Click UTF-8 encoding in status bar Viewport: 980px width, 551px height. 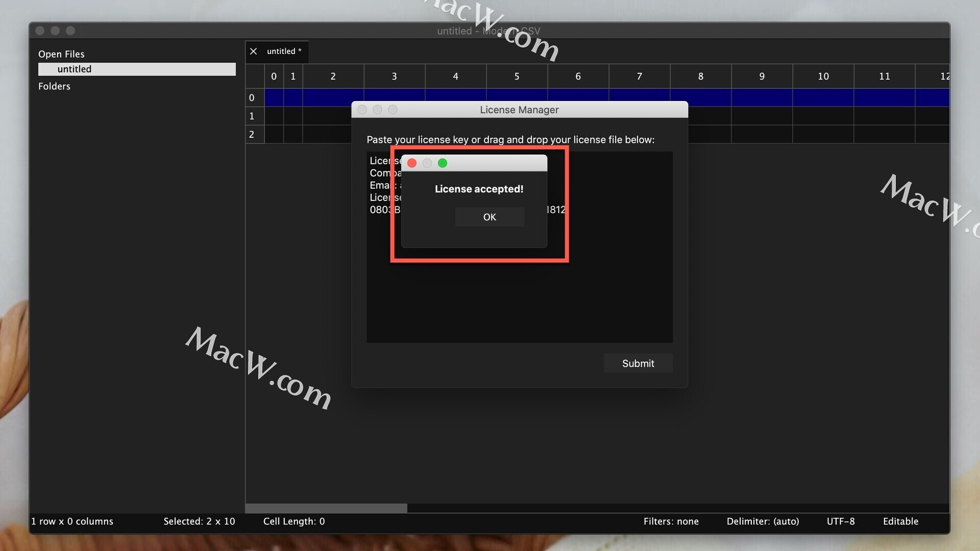point(841,521)
